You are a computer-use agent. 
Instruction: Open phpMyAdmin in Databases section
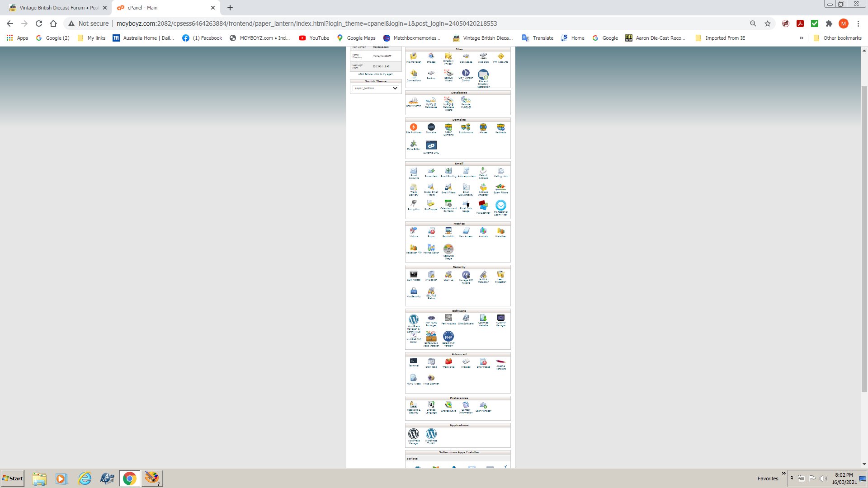(x=413, y=101)
